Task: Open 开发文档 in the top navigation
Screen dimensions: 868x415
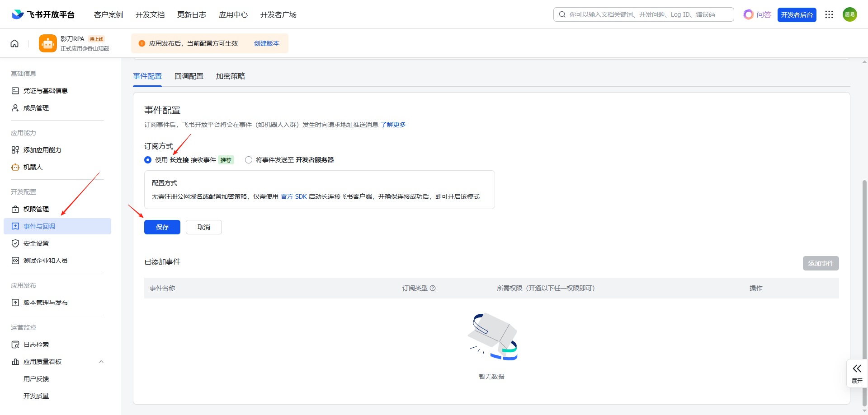Action: [150, 14]
